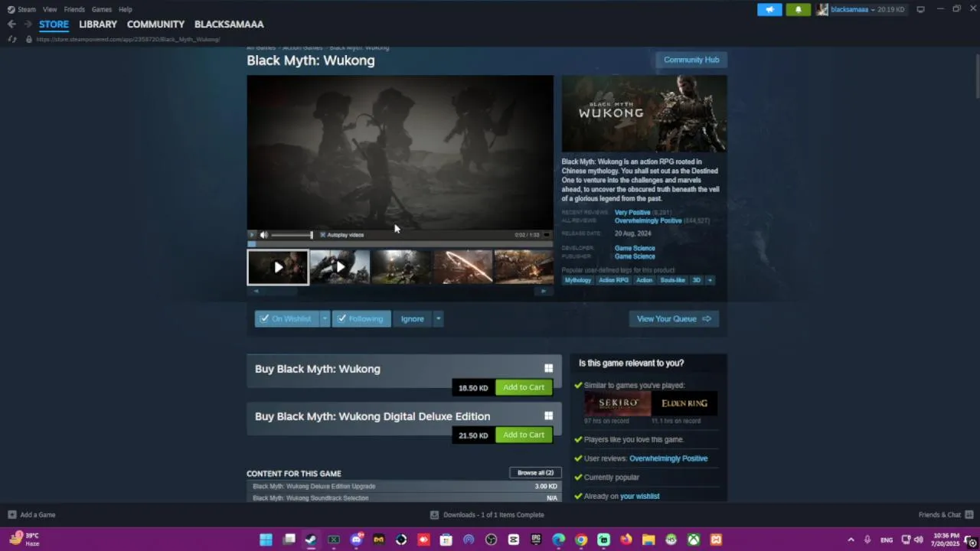
Task: Open the Community Hub
Action: [691, 60]
